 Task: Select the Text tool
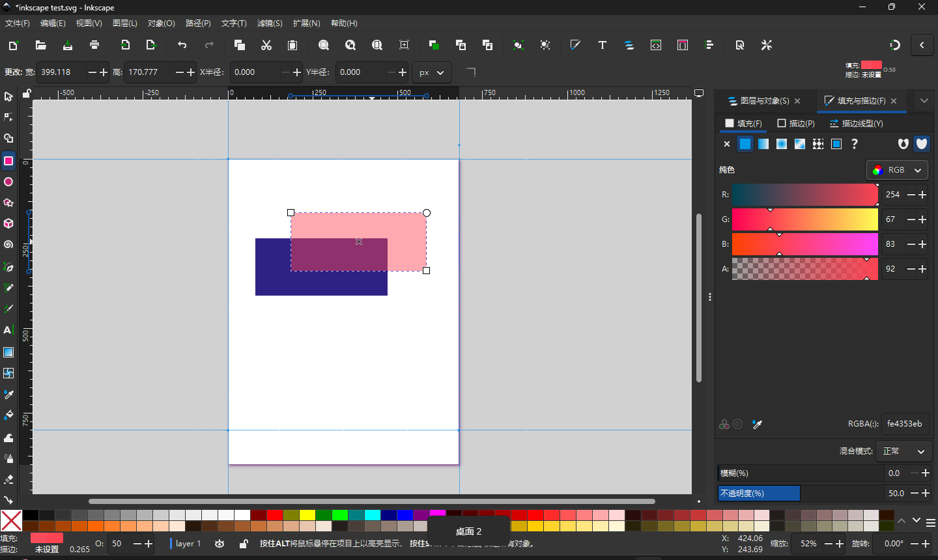[8, 330]
